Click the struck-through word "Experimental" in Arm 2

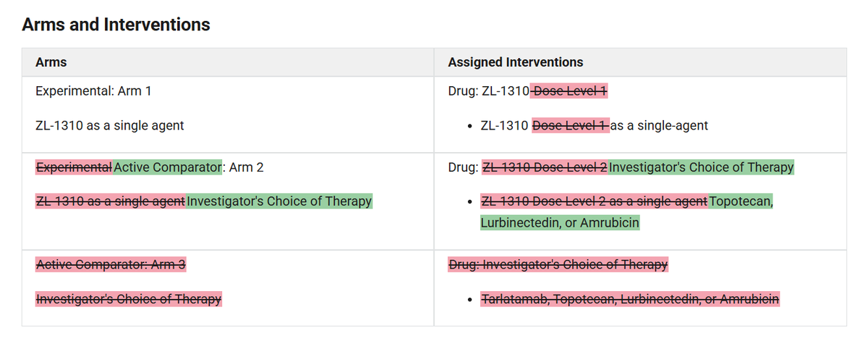[74, 167]
